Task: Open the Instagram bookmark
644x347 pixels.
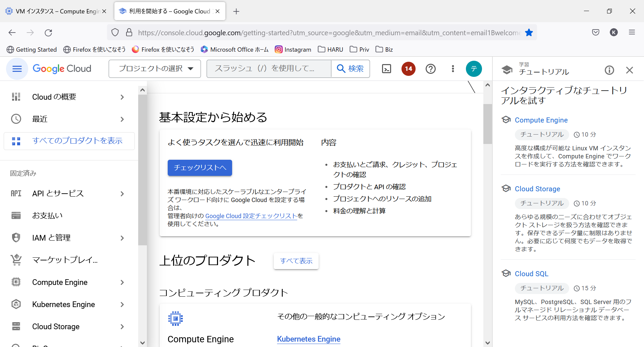Action: [293, 49]
